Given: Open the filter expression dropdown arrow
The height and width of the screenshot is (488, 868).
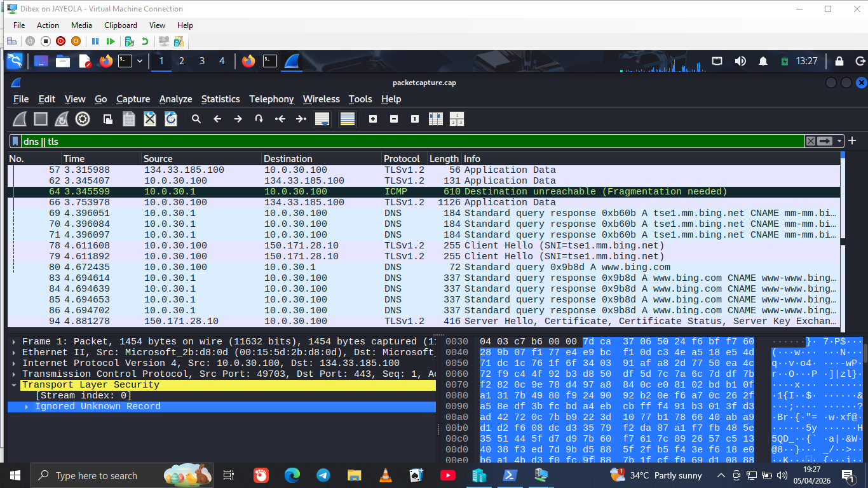Looking at the screenshot, I should tap(839, 140).
